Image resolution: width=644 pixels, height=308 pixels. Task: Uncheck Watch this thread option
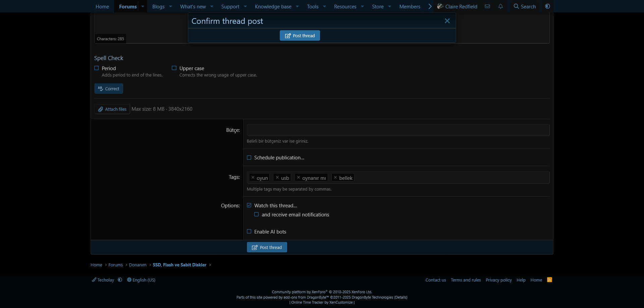coord(249,205)
